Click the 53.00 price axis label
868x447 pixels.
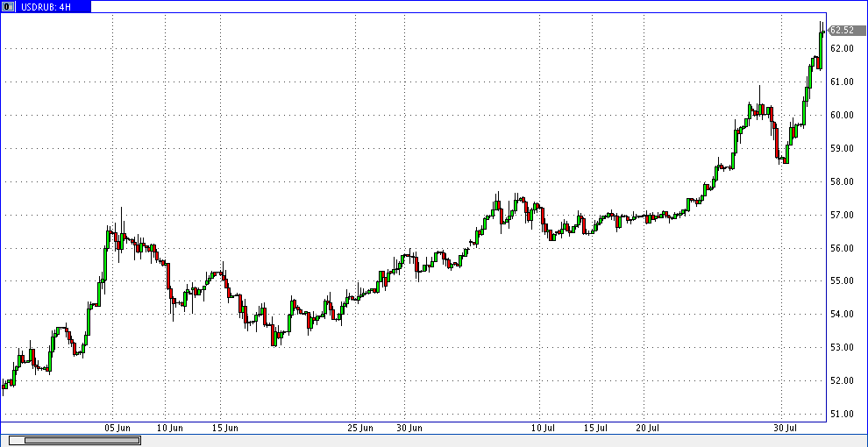tap(842, 347)
